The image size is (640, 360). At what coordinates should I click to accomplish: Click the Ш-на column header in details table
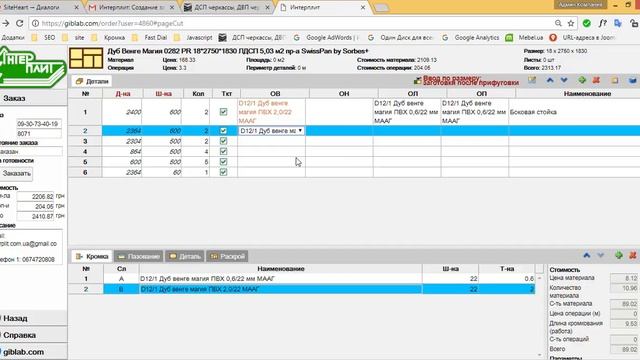coord(163,94)
